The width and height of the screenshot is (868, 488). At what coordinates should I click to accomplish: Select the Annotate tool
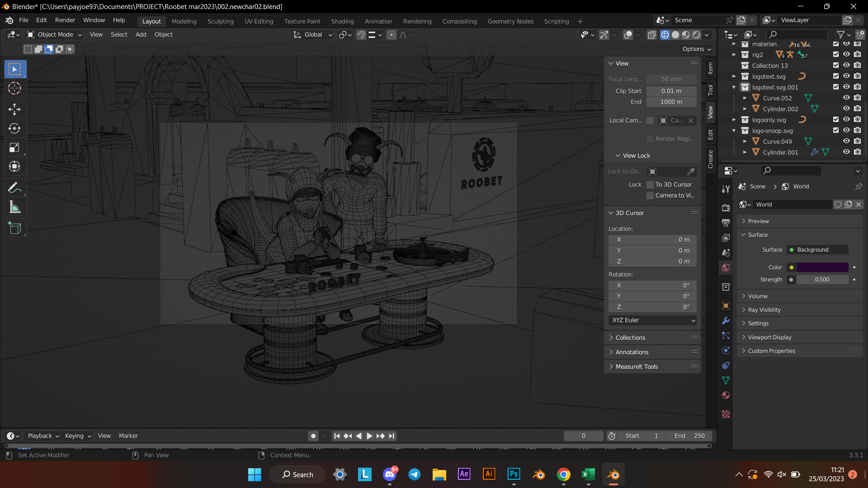15,188
